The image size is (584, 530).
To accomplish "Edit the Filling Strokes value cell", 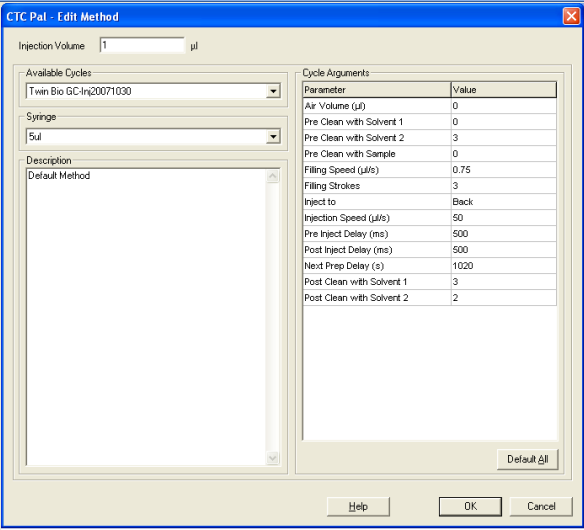I will pyautogui.click(x=504, y=186).
